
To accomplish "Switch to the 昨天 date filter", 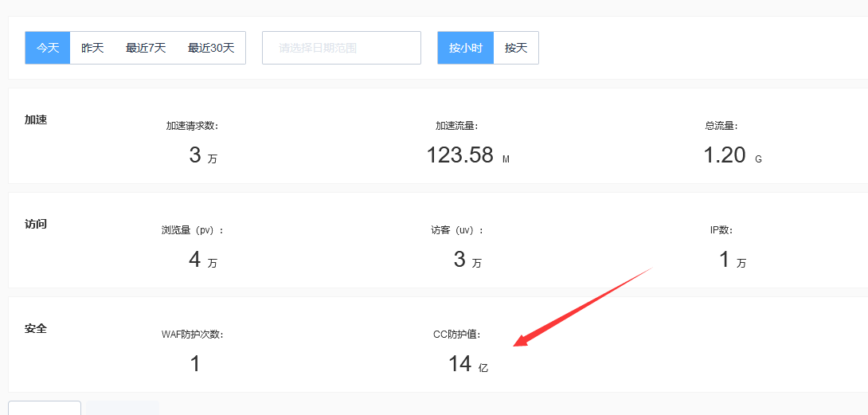I will (x=92, y=48).
